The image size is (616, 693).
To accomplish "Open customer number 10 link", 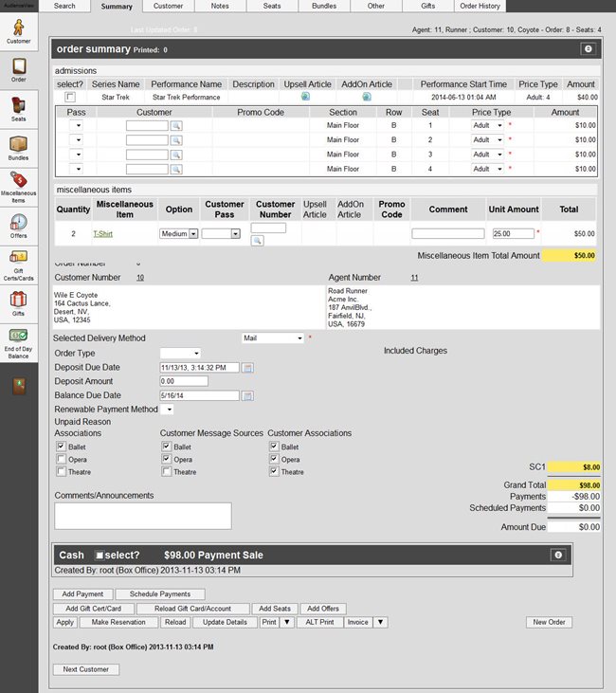I will 140,278.
